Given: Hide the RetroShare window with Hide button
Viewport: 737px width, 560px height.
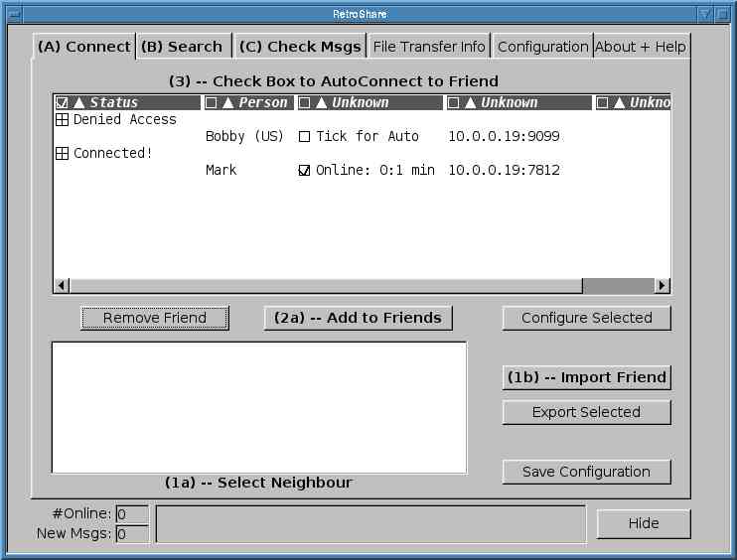Looking at the screenshot, I should coord(643,524).
